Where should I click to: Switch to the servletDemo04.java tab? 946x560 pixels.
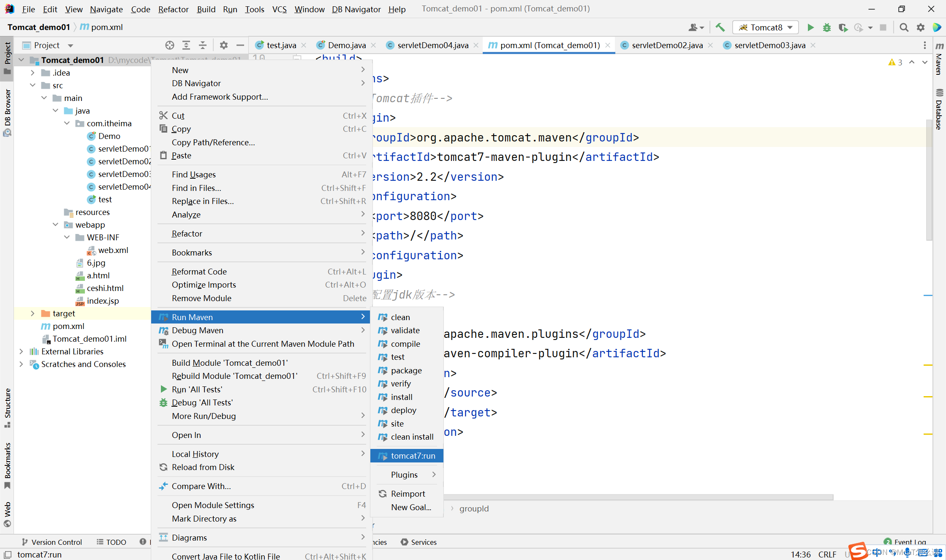(432, 45)
